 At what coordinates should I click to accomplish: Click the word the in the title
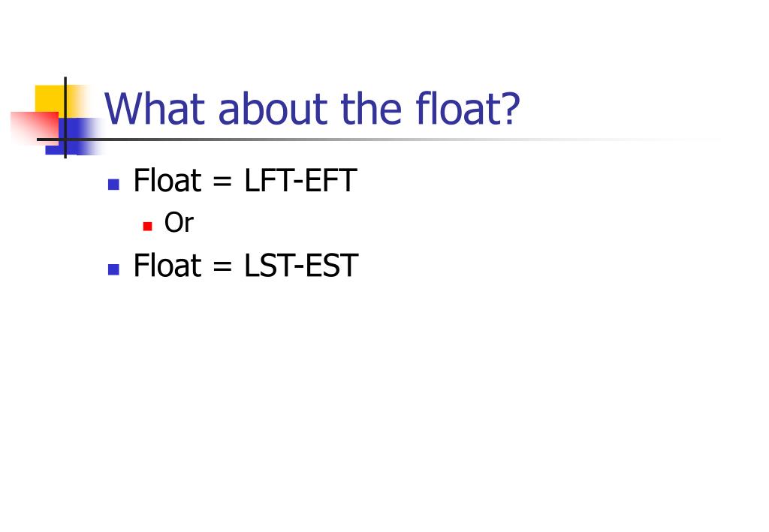click(371, 109)
